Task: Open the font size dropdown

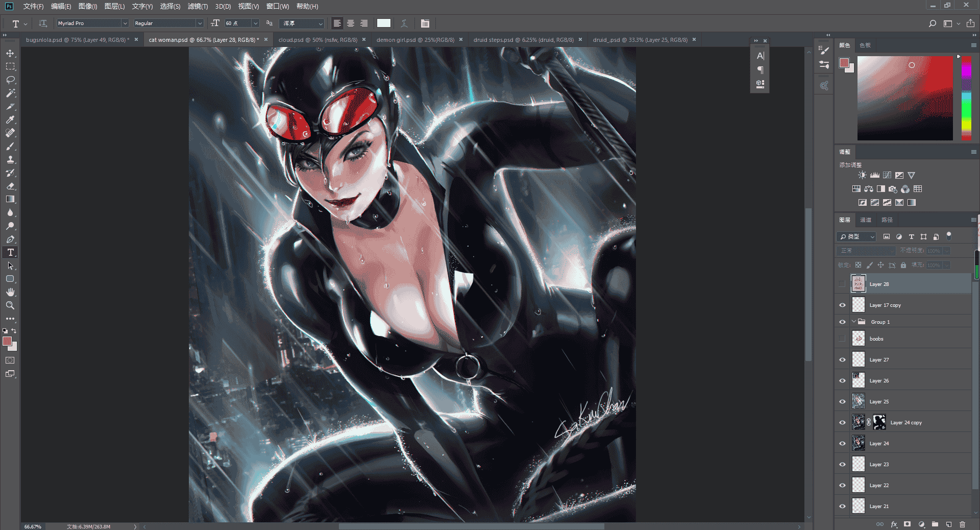Action: [x=256, y=23]
